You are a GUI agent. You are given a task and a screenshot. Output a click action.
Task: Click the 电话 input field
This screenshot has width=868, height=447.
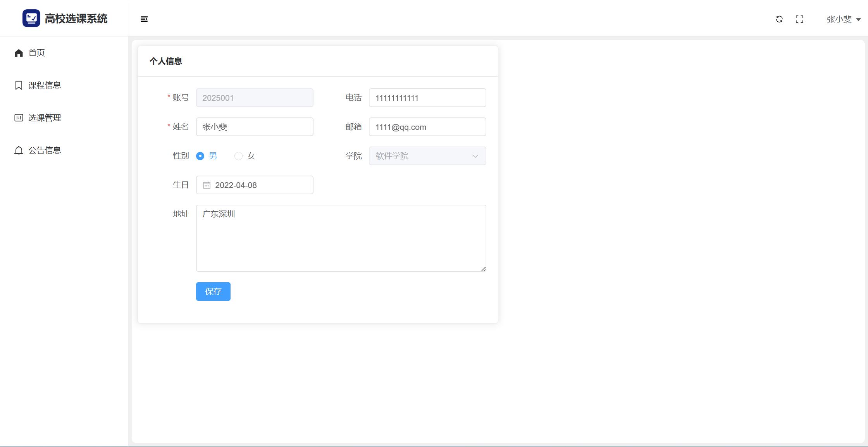(427, 98)
